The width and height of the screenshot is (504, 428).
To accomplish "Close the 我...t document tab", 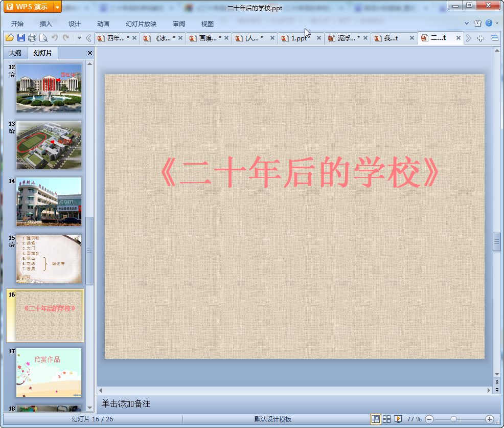I will click(x=412, y=38).
